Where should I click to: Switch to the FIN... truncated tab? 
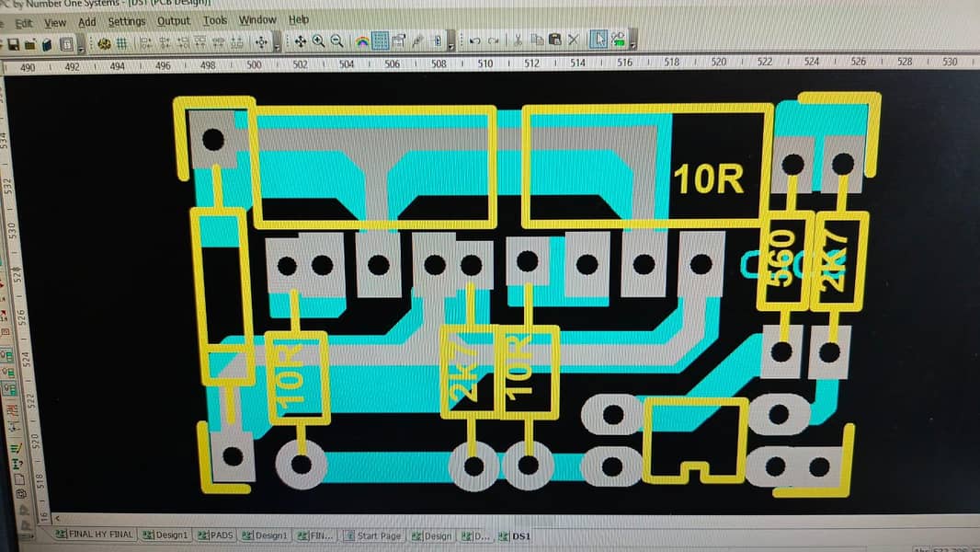315,535
